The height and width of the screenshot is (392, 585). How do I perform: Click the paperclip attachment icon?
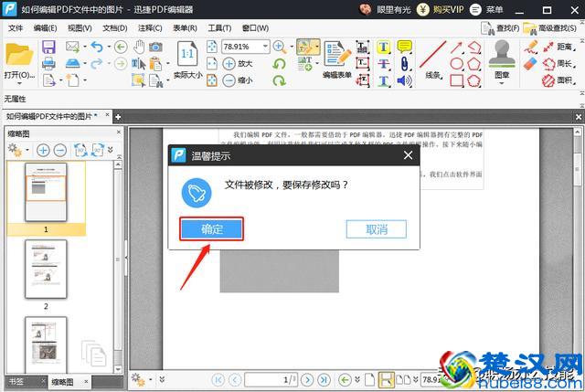tap(404, 64)
